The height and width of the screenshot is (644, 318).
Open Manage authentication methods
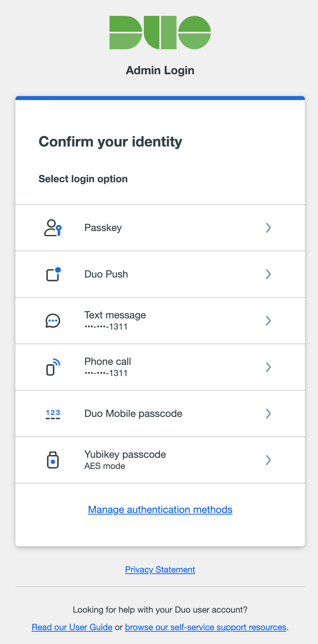pyautogui.click(x=160, y=509)
